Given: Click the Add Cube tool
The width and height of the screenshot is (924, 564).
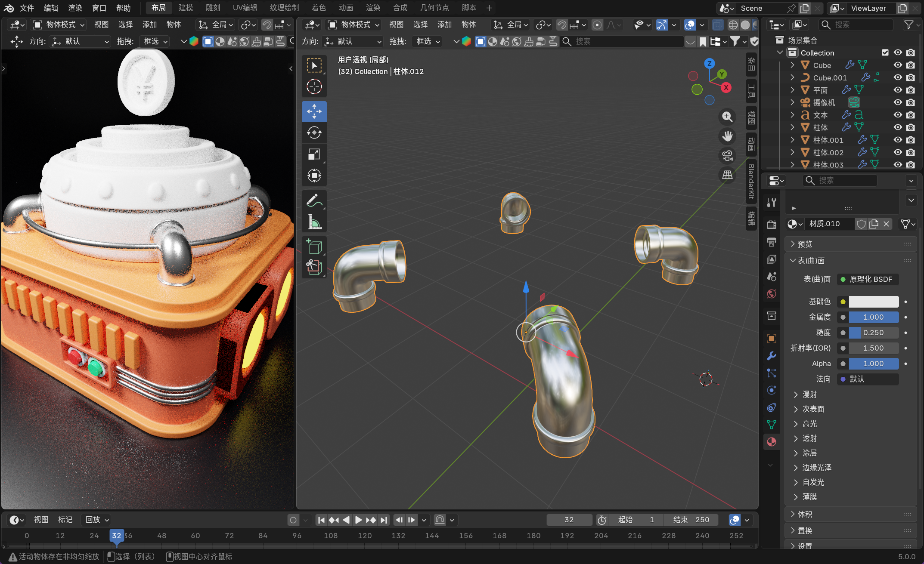Looking at the screenshot, I should [314, 247].
